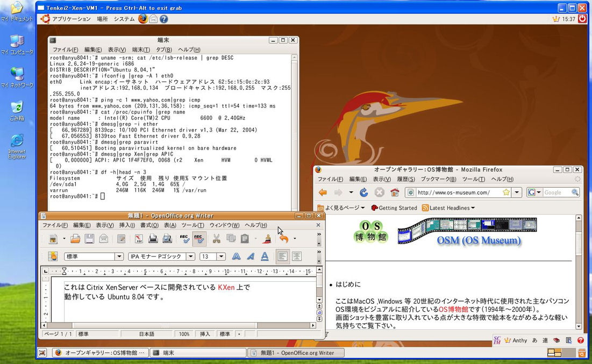Click the Getting Started bookmark

coord(394,208)
